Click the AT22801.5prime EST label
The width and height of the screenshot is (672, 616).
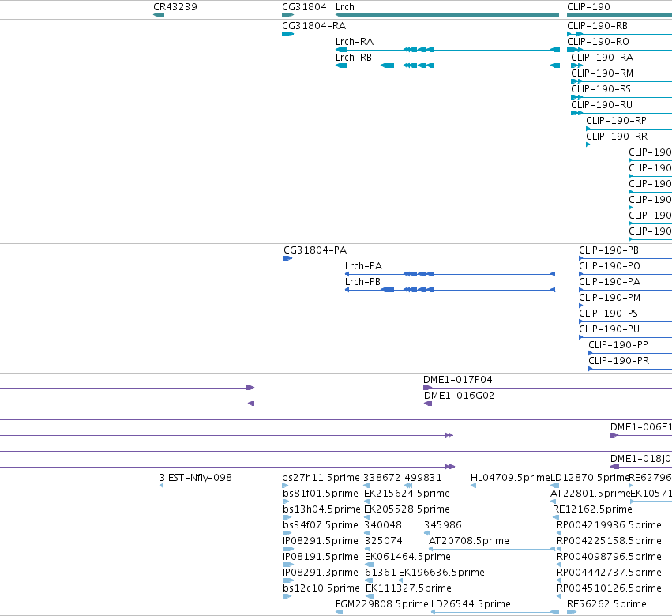[x=590, y=494]
